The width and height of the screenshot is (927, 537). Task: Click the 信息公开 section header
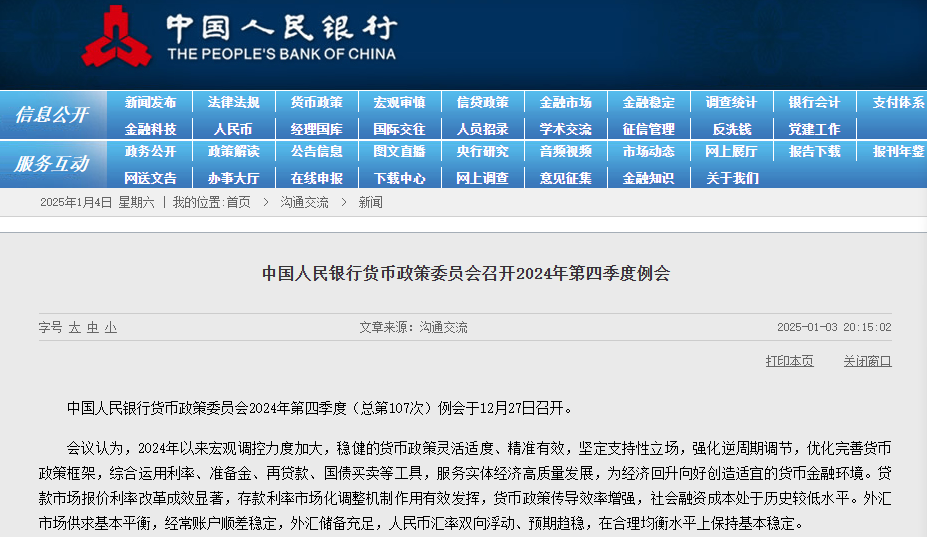(52, 114)
